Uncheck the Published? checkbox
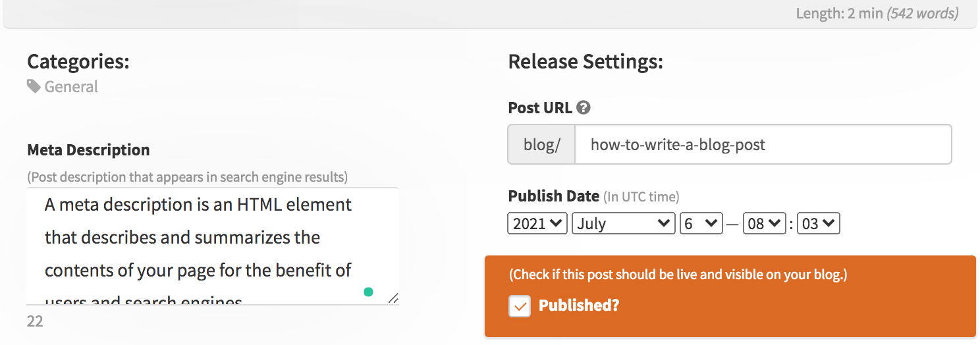The width and height of the screenshot is (980, 345). point(520,305)
